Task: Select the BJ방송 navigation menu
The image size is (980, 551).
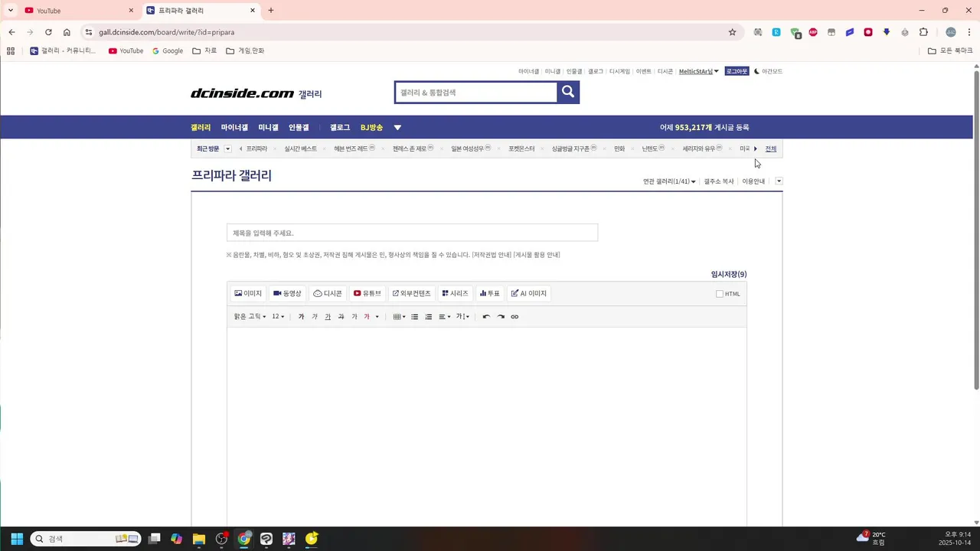Action: pyautogui.click(x=371, y=128)
